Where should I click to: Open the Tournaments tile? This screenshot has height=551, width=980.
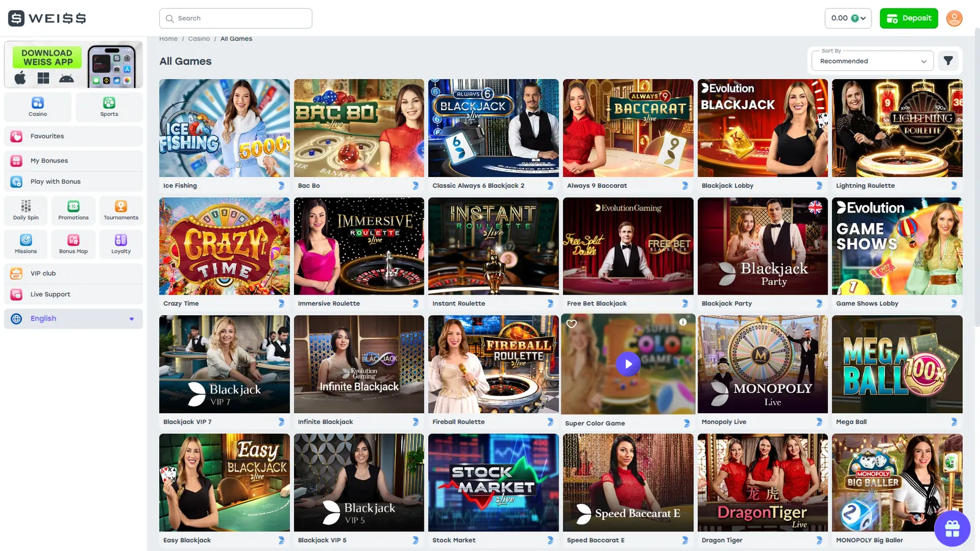(x=121, y=210)
